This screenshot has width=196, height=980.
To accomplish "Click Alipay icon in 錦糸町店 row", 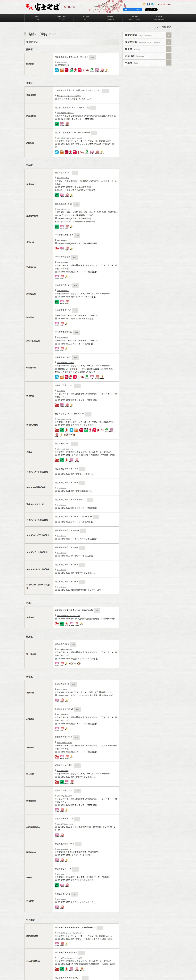I will [x=57, y=70].
